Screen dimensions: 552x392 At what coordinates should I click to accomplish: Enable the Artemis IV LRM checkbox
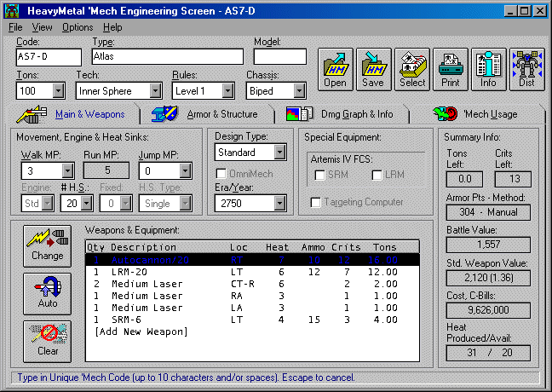click(x=377, y=175)
